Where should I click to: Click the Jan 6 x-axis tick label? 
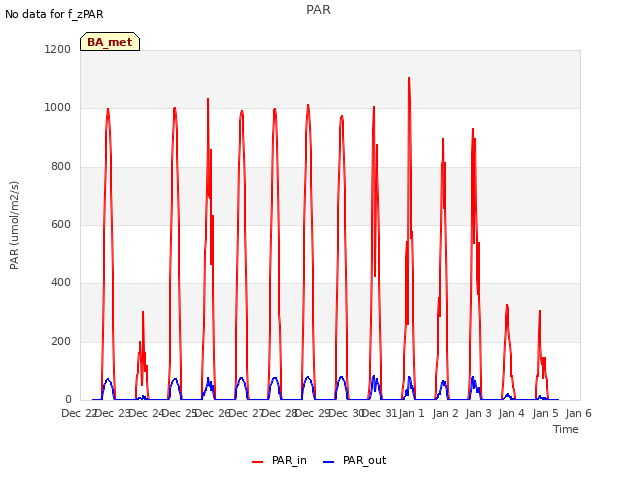click(578, 413)
